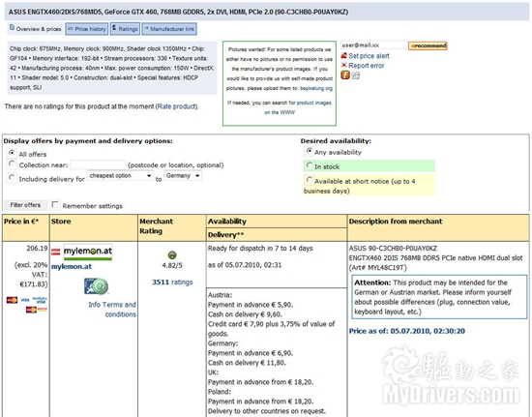Click the trusted shop seal badge icon
This screenshot has width=532, height=417.
point(97,286)
